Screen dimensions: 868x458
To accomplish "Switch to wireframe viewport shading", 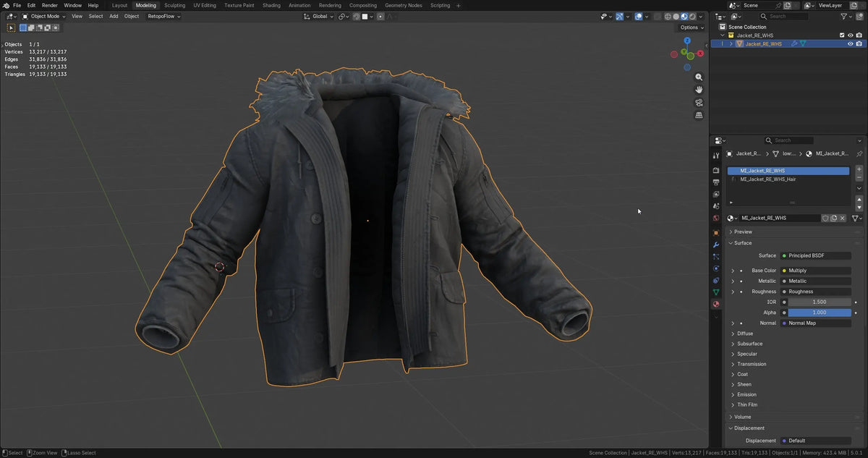I will point(668,16).
